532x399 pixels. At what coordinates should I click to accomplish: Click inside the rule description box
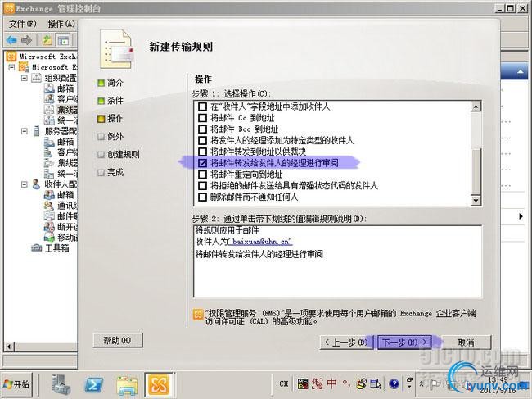click(337, 261)
